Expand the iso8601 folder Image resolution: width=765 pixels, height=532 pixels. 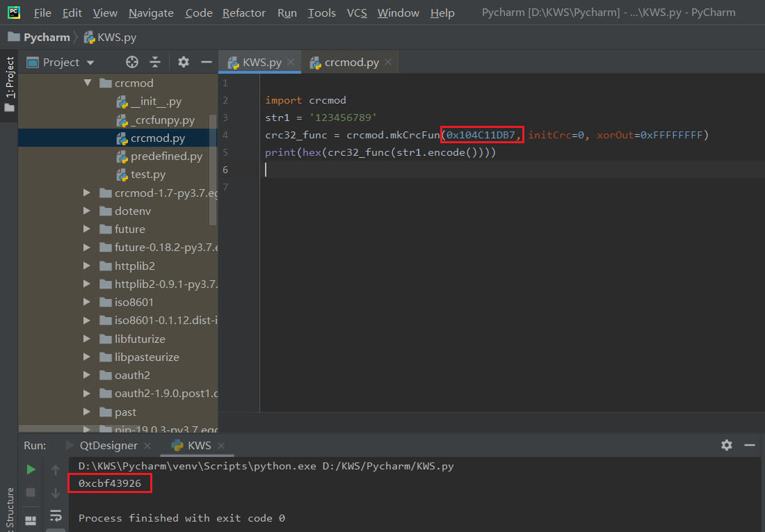coord(87,302)
